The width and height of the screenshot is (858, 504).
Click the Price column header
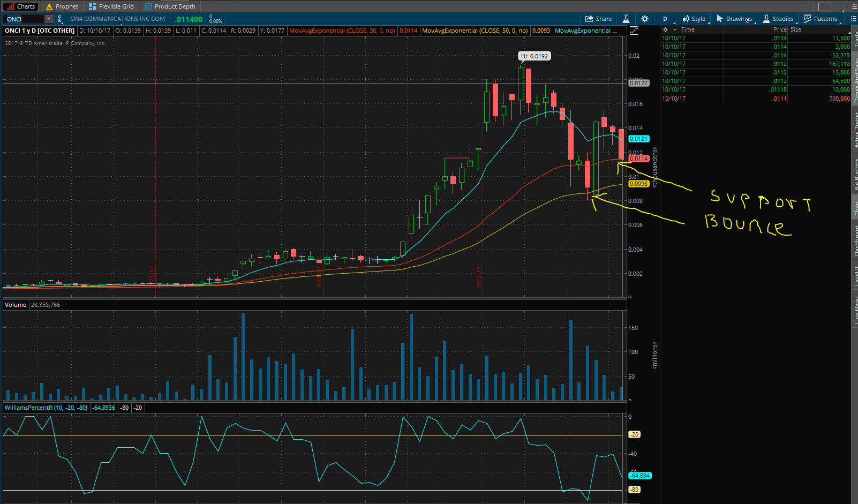point(780,29)
